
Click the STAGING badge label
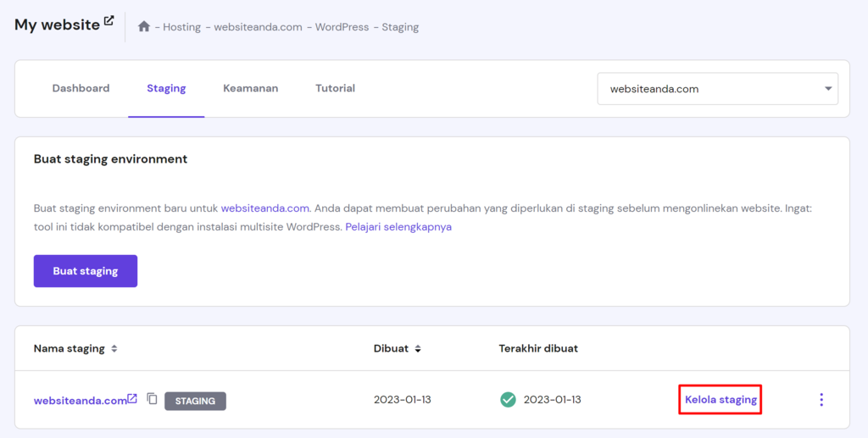tap(196, 401)
